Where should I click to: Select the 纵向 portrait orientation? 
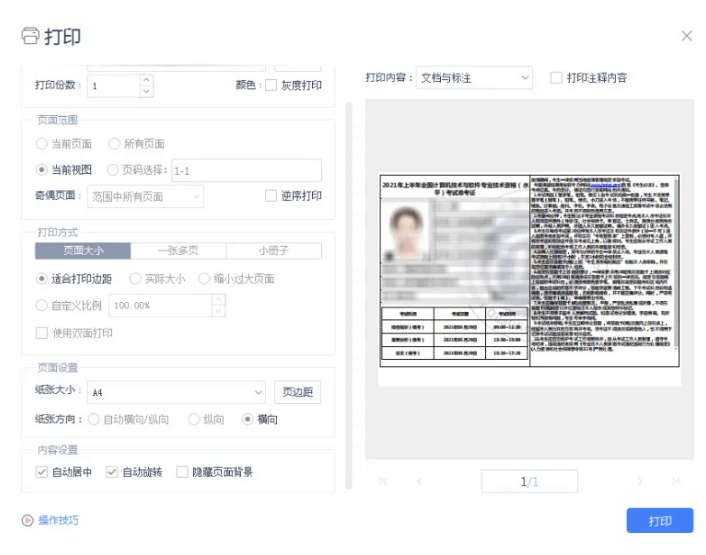point(194,420)
